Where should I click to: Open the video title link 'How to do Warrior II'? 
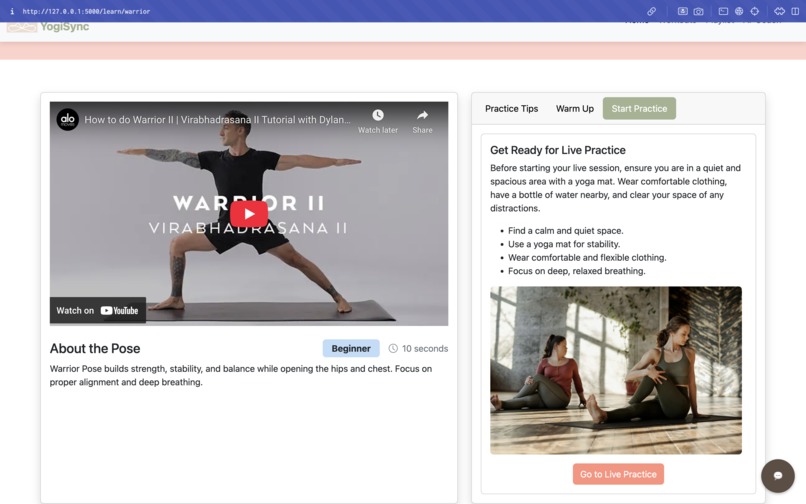217,119
